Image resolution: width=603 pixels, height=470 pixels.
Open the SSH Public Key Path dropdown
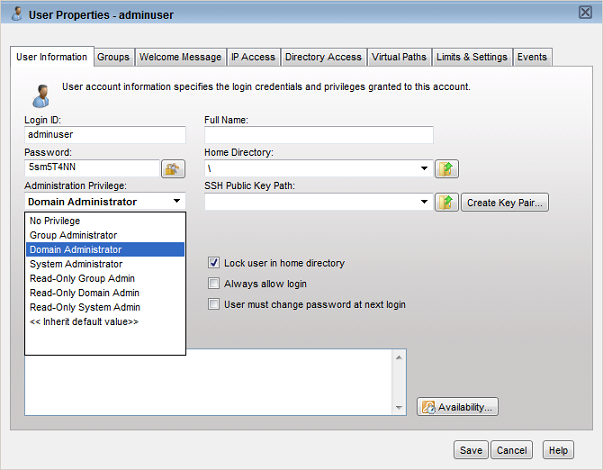pyautogui.click(x=424, y=203)
